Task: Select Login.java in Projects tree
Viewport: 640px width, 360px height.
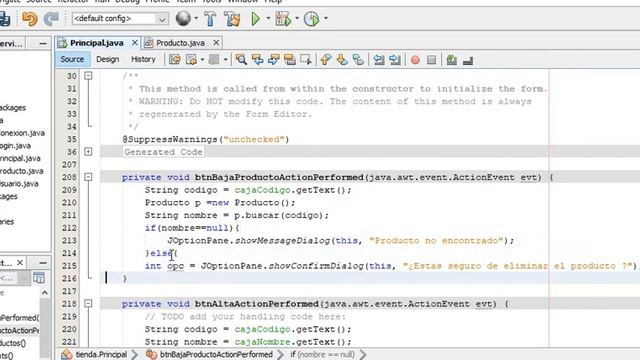Action: 15,146
